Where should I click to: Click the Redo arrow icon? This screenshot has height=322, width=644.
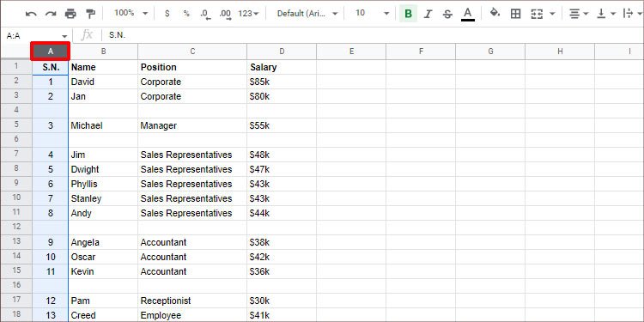(51, 14)
